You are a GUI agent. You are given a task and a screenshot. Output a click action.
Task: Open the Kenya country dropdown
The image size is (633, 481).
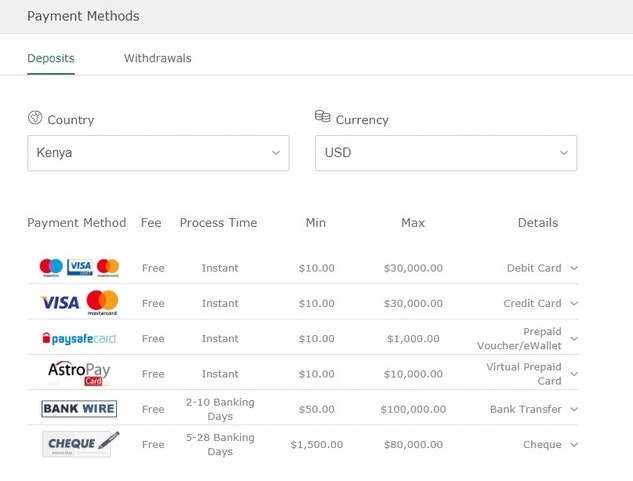[x=158, y=153]
